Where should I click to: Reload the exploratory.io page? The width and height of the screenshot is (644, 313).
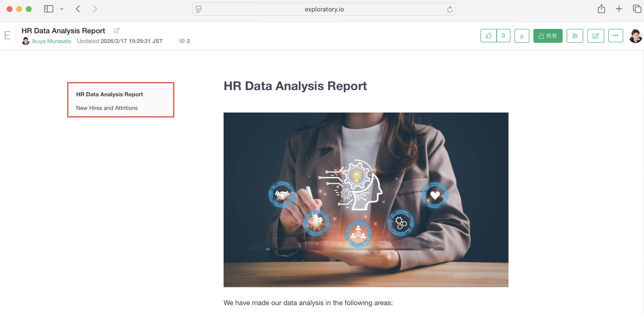click(450, 10)
